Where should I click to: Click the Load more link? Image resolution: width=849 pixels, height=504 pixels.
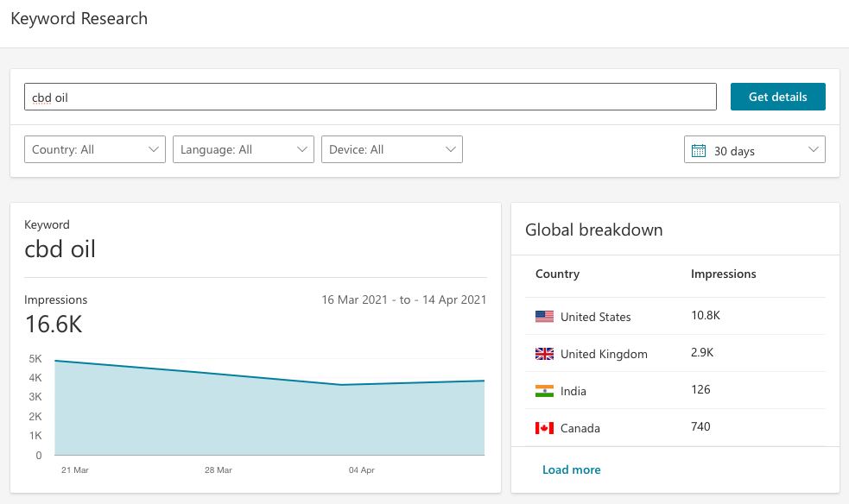[x=571, y=469]
